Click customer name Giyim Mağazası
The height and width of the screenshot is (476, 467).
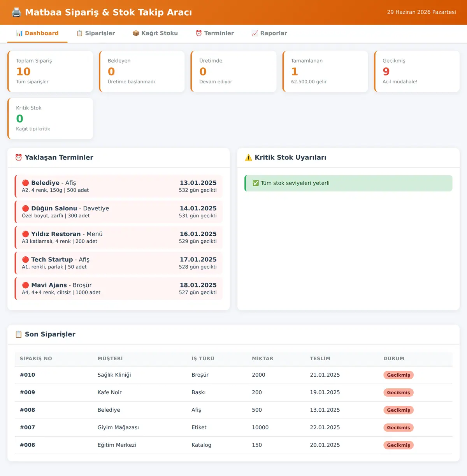118,428
